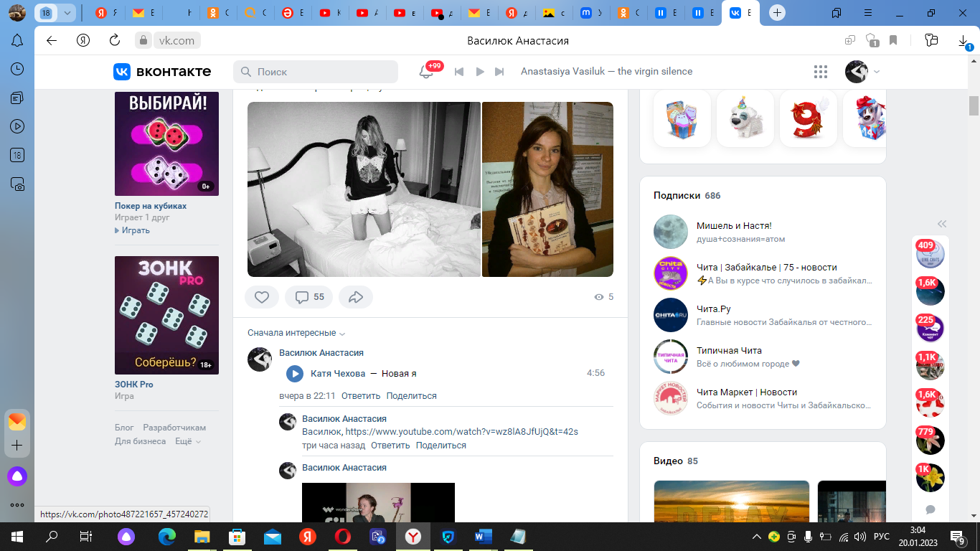Screen dimensions: 980x551
Task: Open the YouTube link in comment
Action: tap(462, 432)
